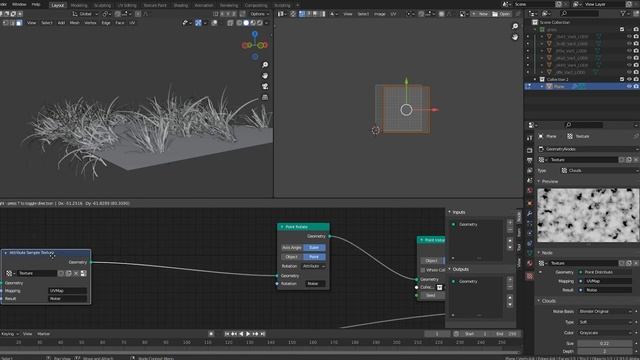This screenshot has width=640, height=360.
Task: Open the Help menu
Action: pos(36,4)
